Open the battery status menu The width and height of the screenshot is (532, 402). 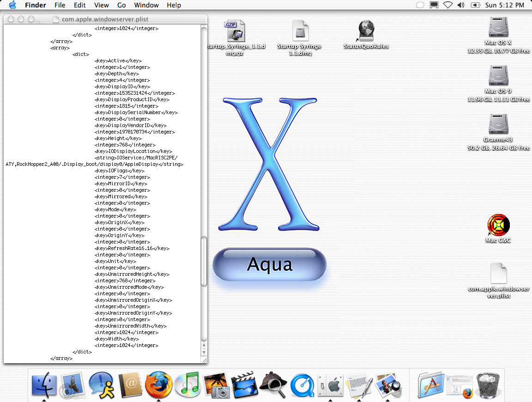[x=475, y=5]
